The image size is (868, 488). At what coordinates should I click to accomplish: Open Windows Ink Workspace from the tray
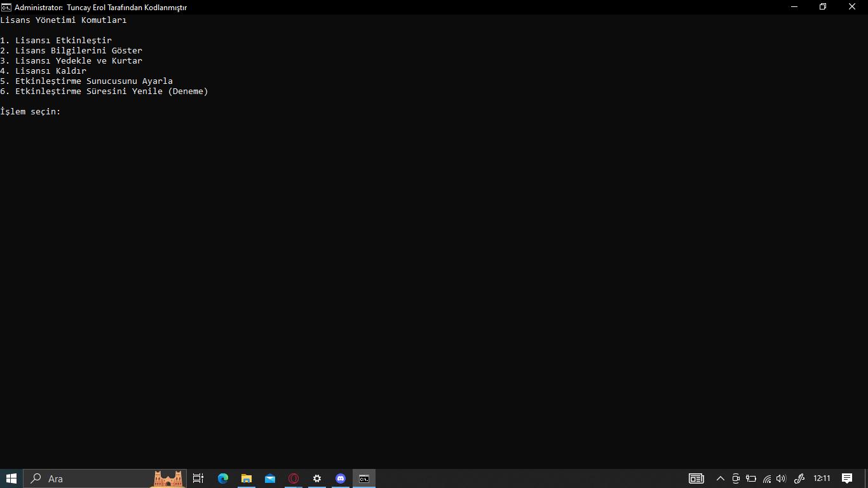799,478
